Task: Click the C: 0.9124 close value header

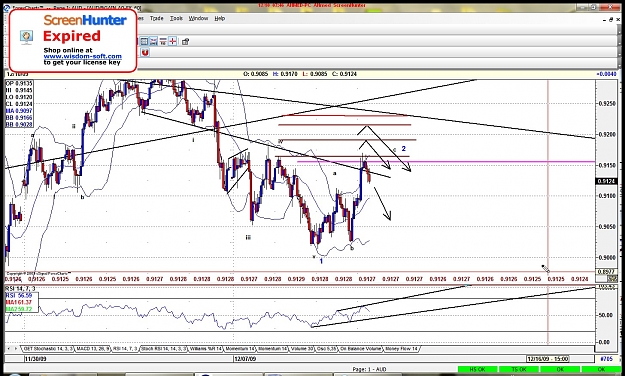Action: coord(344,74)
